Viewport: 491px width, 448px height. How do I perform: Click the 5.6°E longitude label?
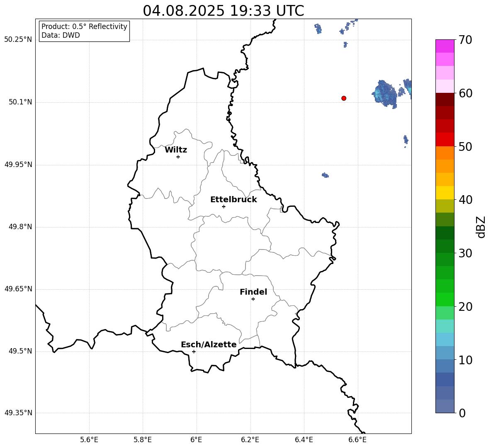[89, 440]
